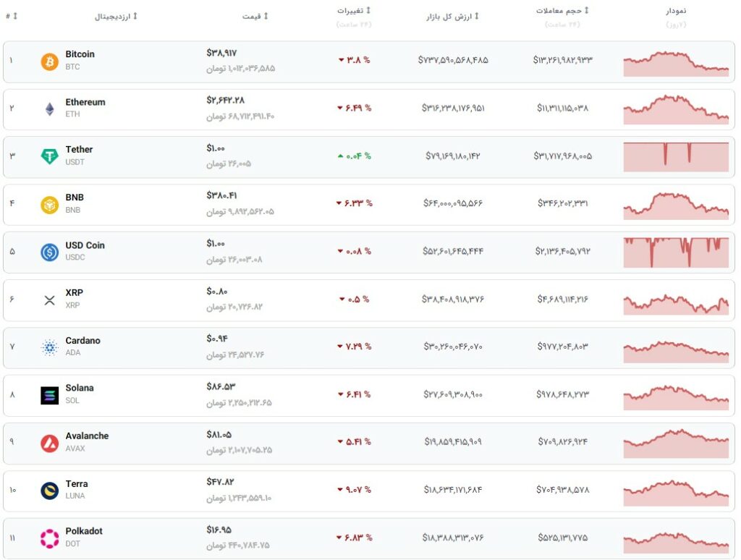
Task: Click the Solana black logo icon
Action: pyautogui.click(x=50, y=396)
